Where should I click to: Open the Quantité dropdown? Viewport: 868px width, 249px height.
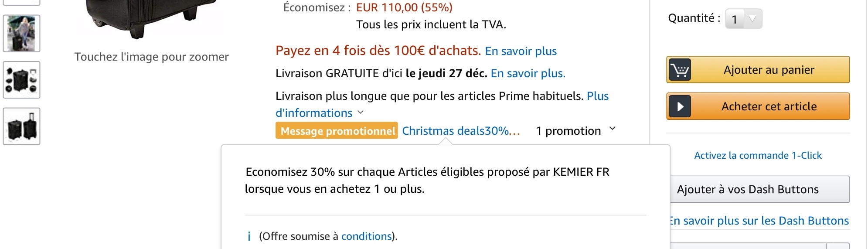pyautogui.click(x=744, y=19)
